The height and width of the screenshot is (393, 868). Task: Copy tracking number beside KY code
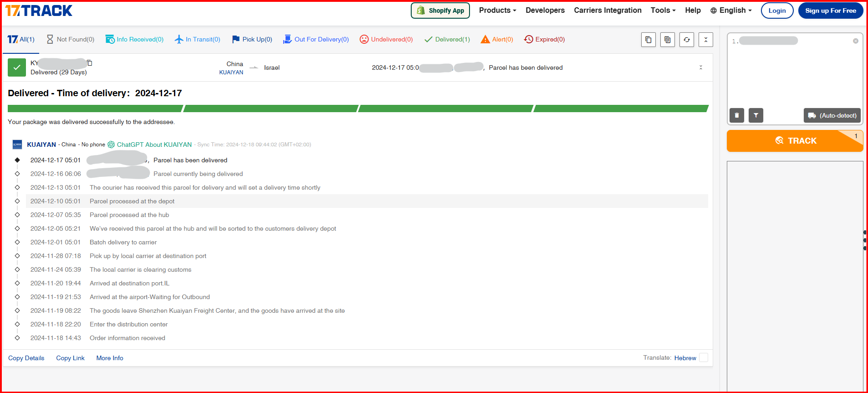(90, 63)
